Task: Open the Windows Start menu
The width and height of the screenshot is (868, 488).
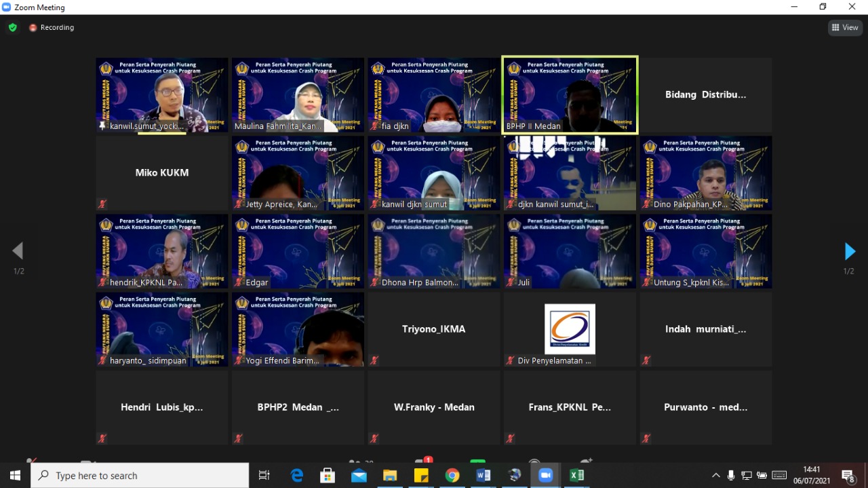Action: pos(15,476)
